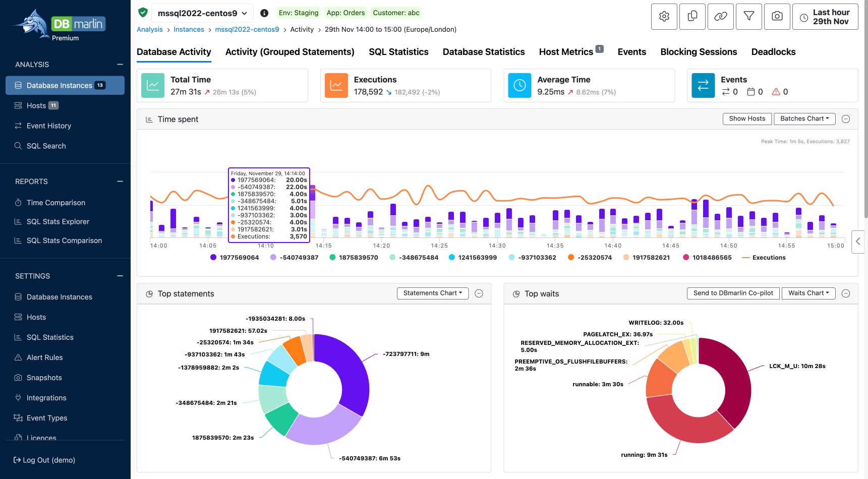Click the App: Orders tag
This screenshot has width=868, height=479.
pyautogui.click(x=345, y=13)
